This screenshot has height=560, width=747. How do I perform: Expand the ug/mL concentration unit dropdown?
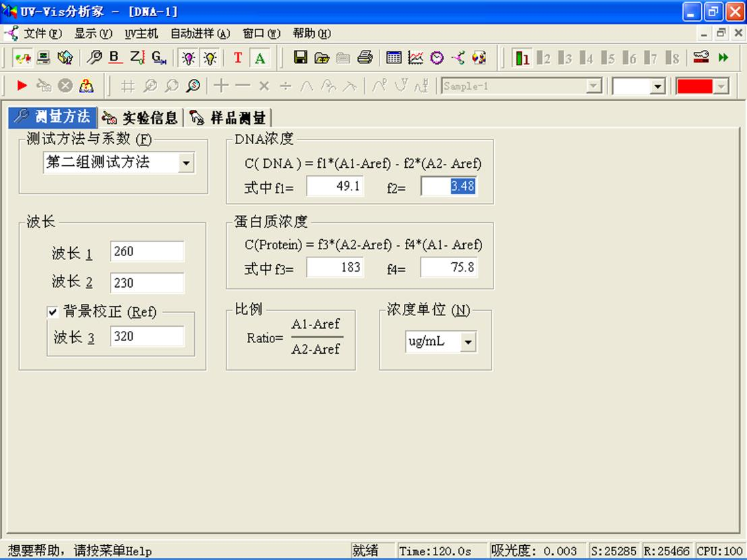point(468,342)
